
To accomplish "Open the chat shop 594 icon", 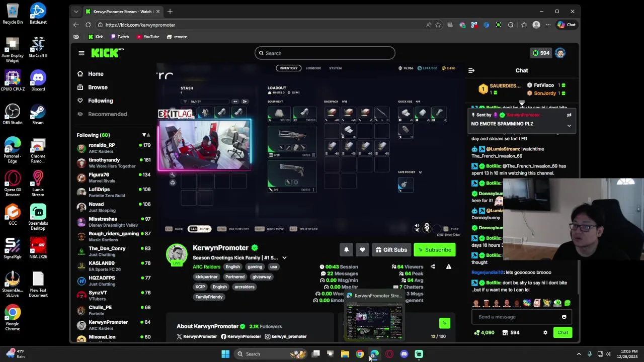I will (x=511, y=332).
